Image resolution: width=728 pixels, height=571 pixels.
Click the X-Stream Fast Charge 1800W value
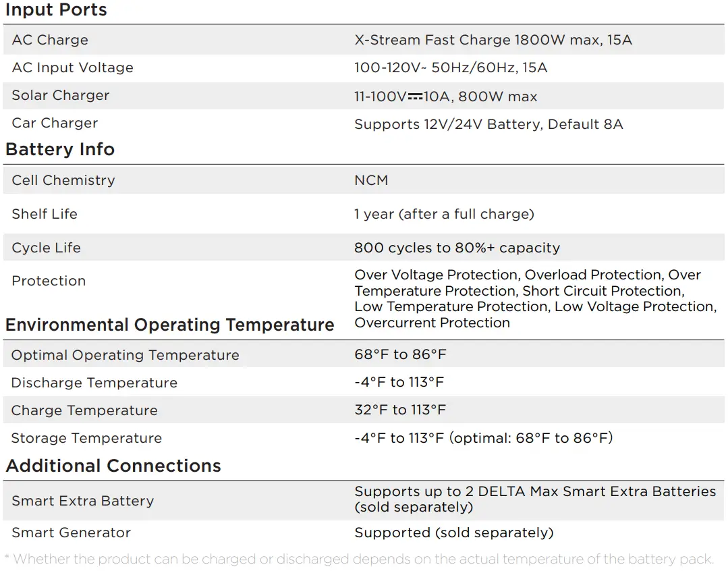[493, 40]
